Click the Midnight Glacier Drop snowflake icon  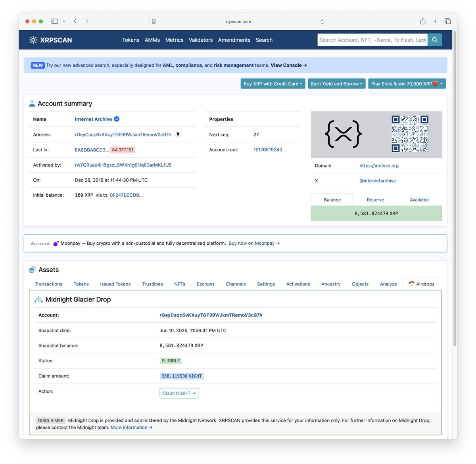pos(38,299)
